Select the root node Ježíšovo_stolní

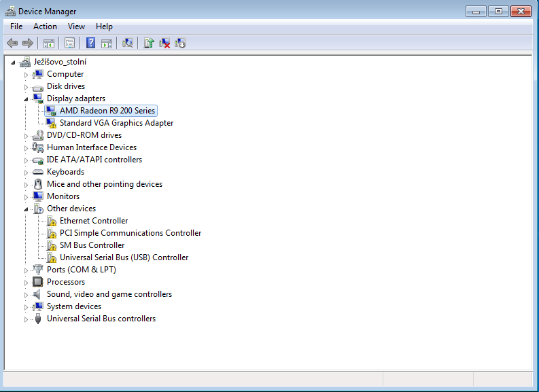pos(60,62)
